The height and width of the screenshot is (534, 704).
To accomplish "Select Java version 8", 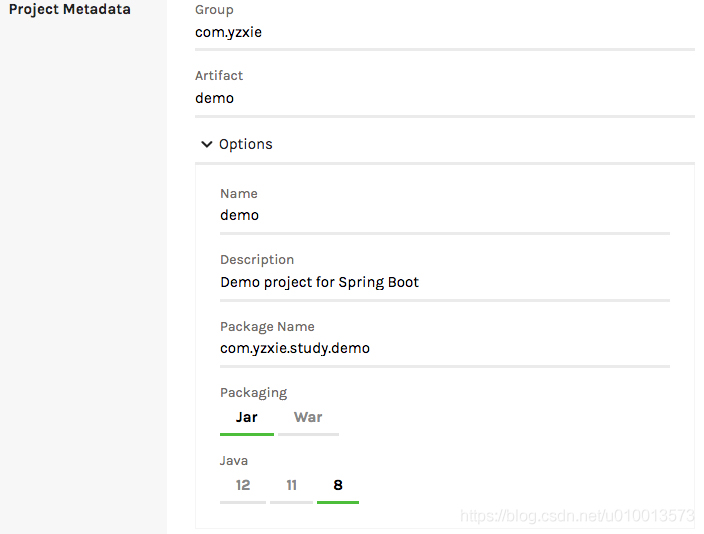I will [338, 485].
